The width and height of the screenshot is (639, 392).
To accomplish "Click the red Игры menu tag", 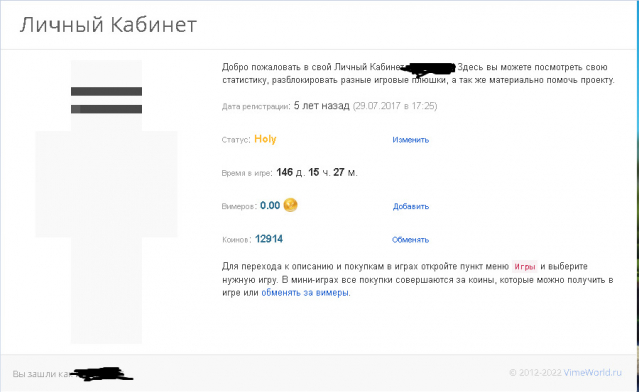I will coord(524,266).
